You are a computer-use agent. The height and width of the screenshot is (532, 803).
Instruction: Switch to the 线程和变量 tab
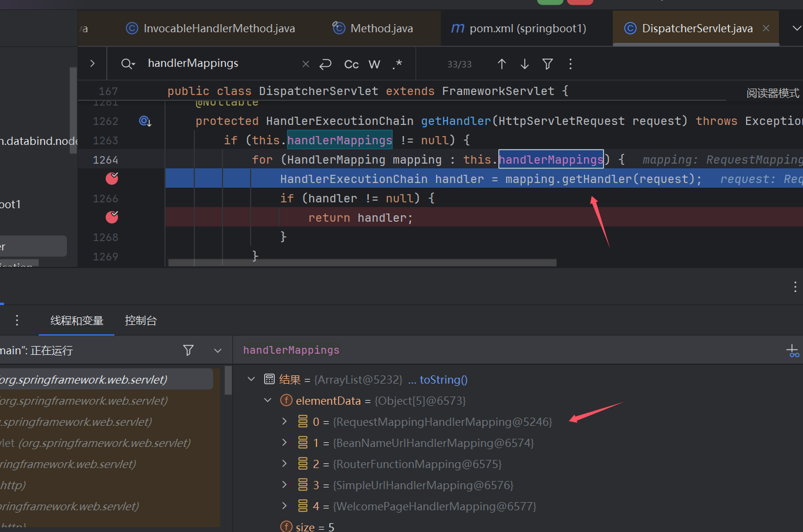[x=77, y=320]
